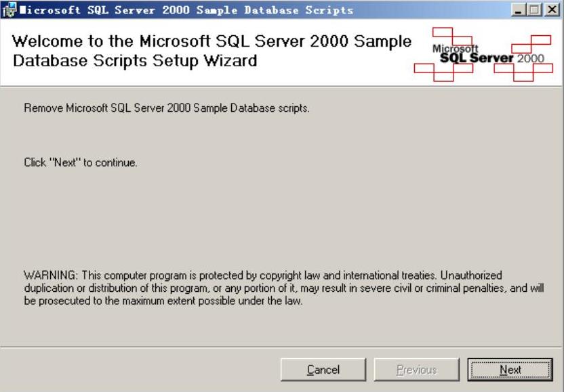Click the red squares below the 2000 label

522,72
